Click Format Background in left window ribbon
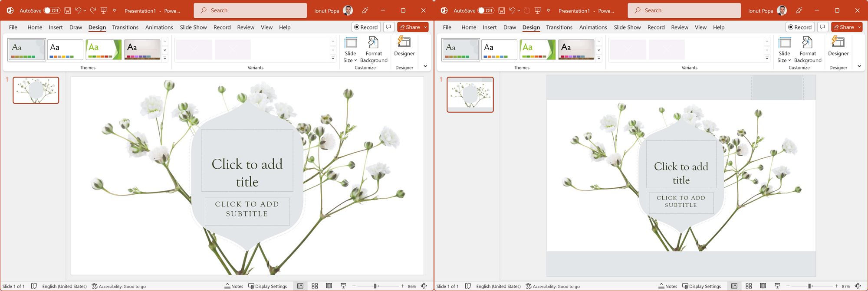Image resolution: width=868 pixels, height=291 pixels. [374, 50]
